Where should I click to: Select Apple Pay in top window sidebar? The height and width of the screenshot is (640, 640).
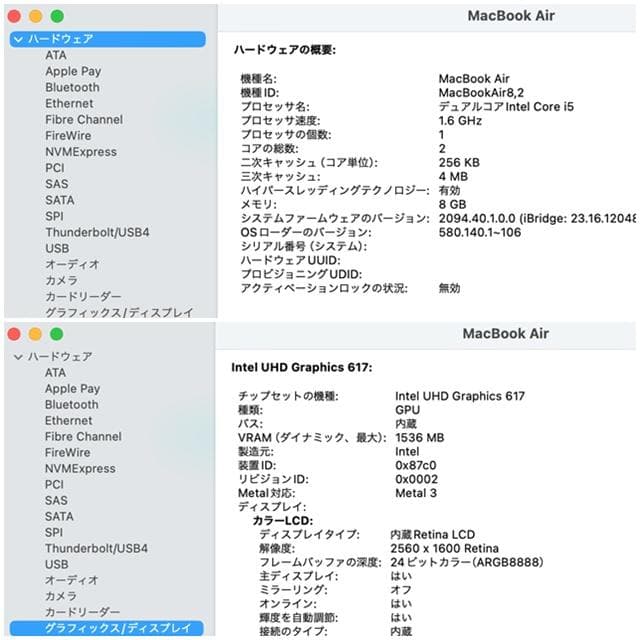(x=73, y=71)
